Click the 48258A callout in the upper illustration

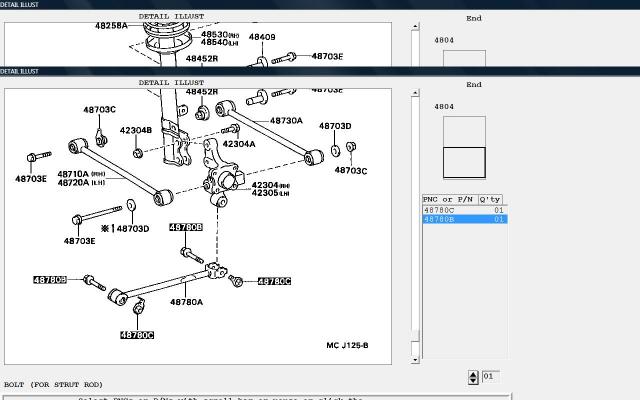click(x=111, y=25)
